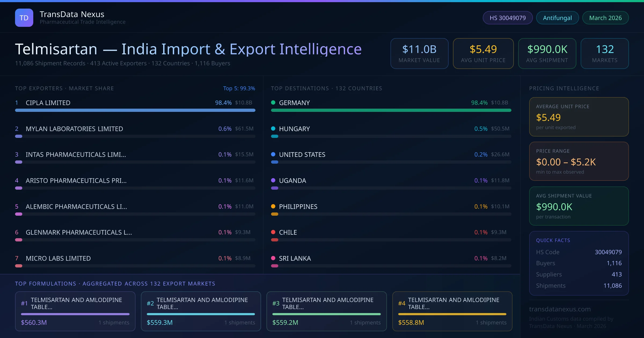The height and width of the screenshot is (338, 644).
Task: Click the red dot next to Chile
Action: click(273, 232)
